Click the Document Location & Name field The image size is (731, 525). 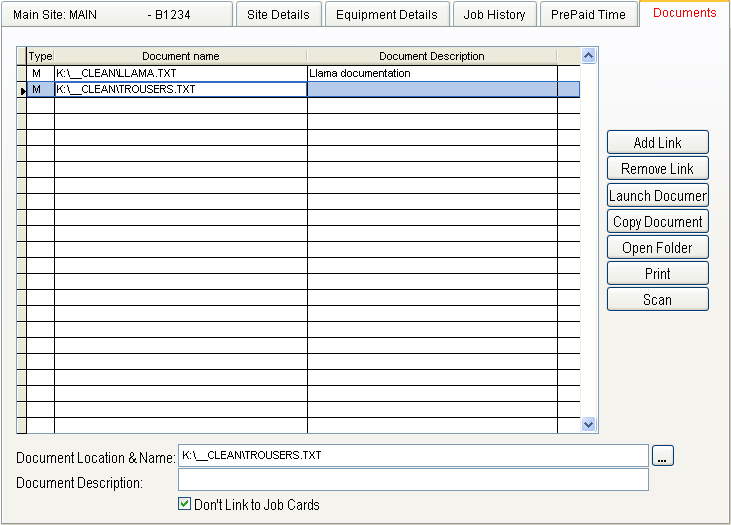412,456
